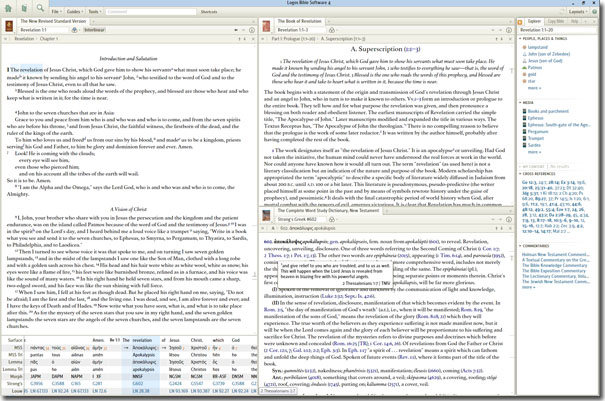605x401 pixels.
Task: Open John (son of Zebedee) entry
Action: (x=549, y=54)
